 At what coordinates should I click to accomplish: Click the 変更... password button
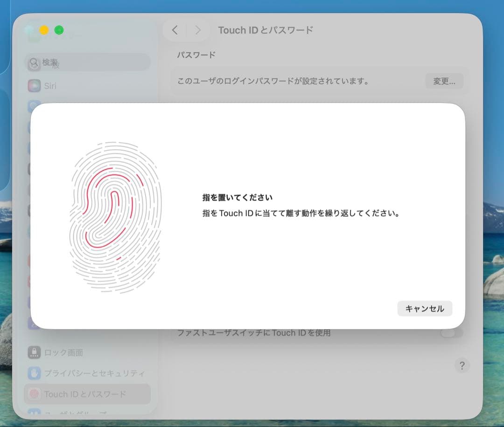[444, 81]
